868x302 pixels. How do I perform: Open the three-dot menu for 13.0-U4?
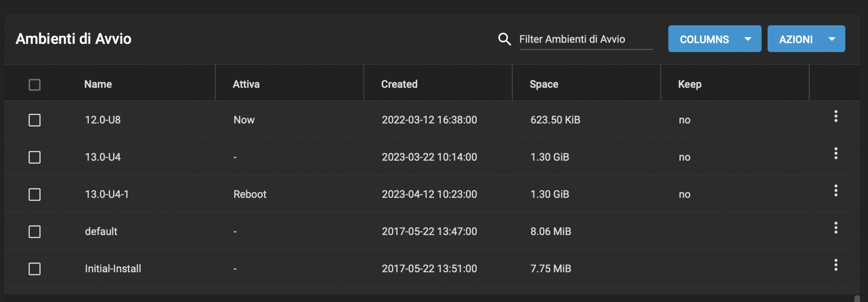tap(835, 153)
